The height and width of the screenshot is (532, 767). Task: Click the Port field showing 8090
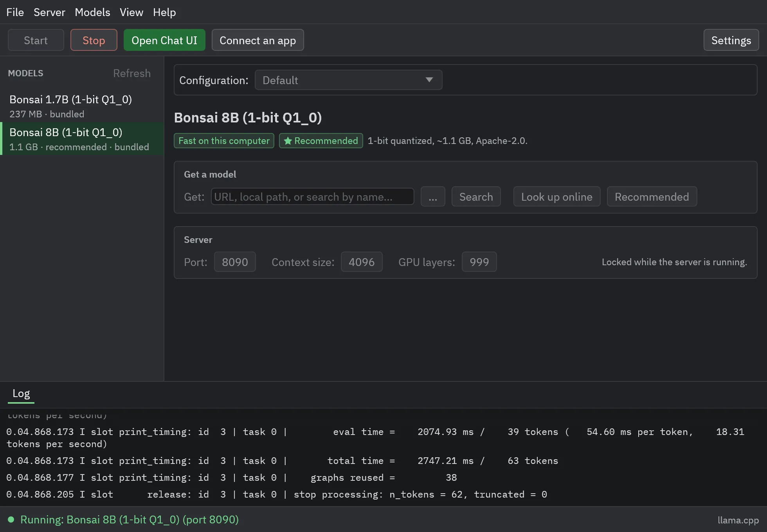235,262
